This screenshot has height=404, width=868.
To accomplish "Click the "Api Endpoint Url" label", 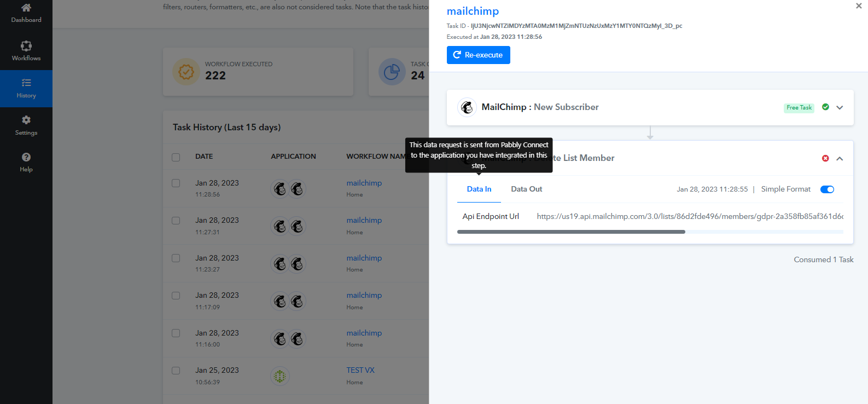I will pos(491,216).
